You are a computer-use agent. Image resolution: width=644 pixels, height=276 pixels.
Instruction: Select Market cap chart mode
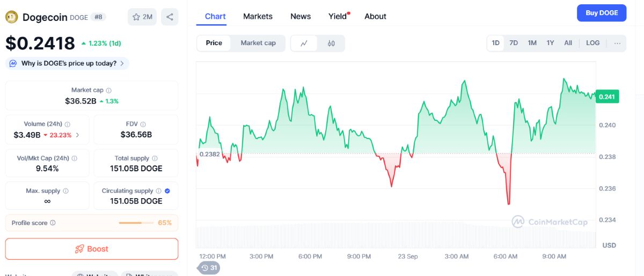tap(258, 43)
